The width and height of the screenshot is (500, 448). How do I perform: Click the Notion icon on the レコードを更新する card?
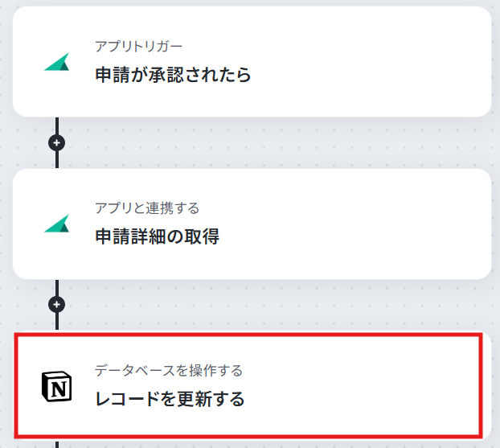57,386
